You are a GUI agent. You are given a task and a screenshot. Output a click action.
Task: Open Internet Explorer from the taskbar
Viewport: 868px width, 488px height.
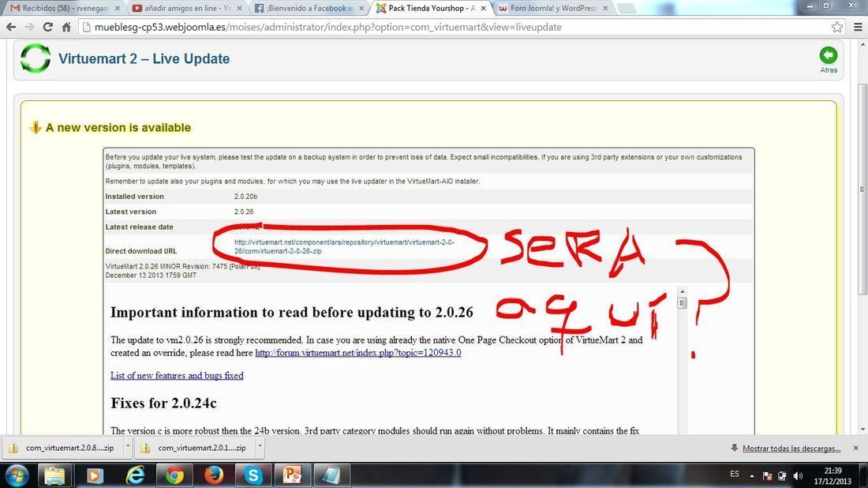pyautogui.click(x=134, y=476)
